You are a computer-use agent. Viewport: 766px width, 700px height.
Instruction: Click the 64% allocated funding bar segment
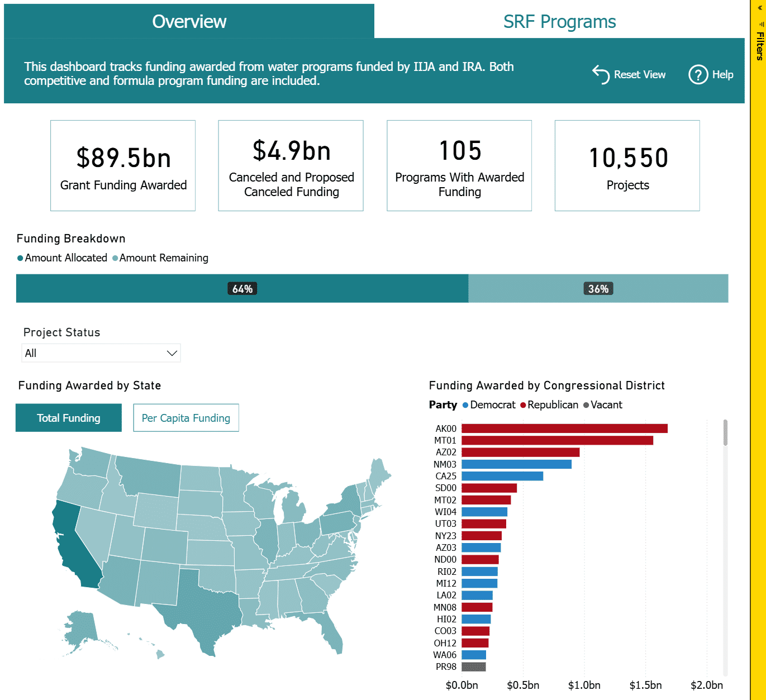(x=241, y=288)
